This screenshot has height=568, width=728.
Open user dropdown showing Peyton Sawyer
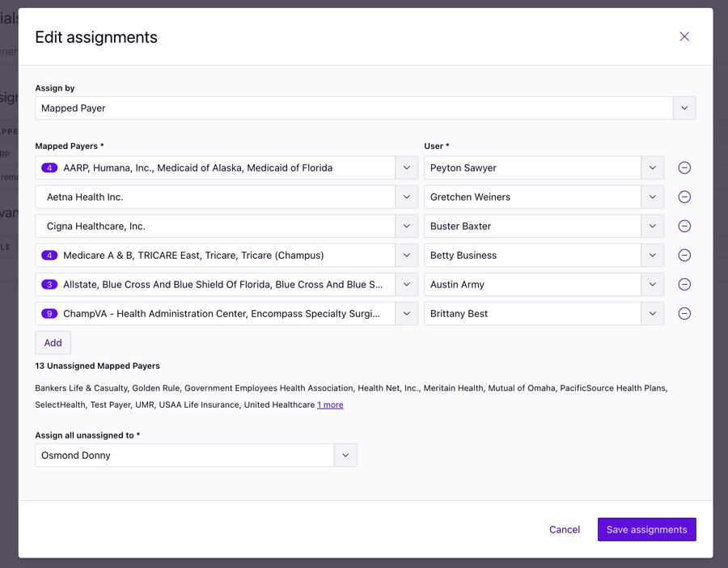652,167
